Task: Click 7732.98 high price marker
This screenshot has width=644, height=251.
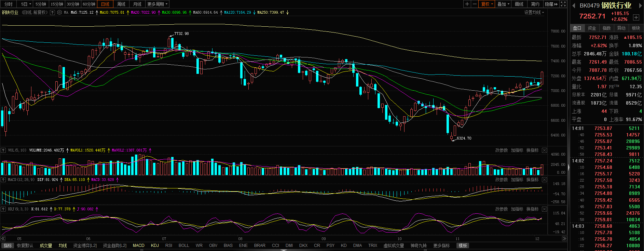Action: pos(181,34)
